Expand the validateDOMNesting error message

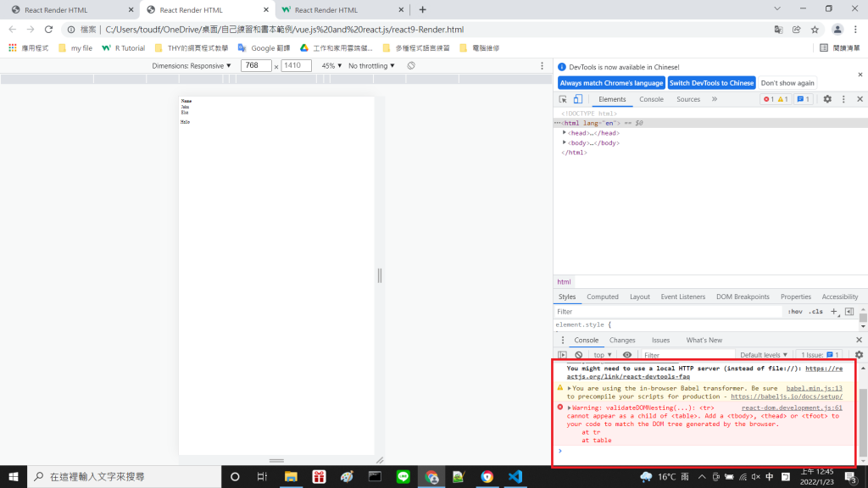pos(569,408)
